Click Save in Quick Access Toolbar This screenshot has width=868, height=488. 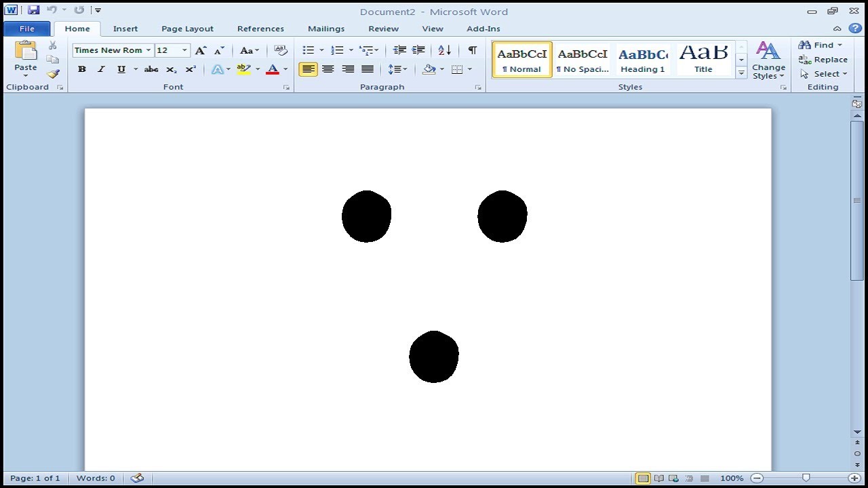pos(33,10)
